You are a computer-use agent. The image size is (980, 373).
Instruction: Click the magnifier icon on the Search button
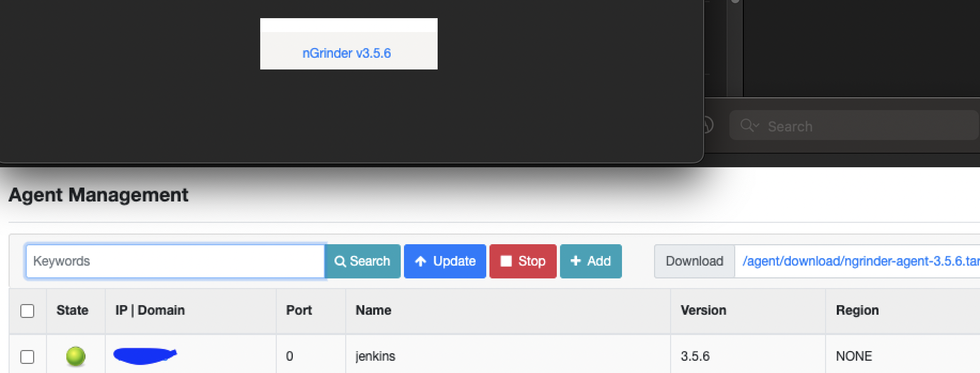(x=340, y=261)
